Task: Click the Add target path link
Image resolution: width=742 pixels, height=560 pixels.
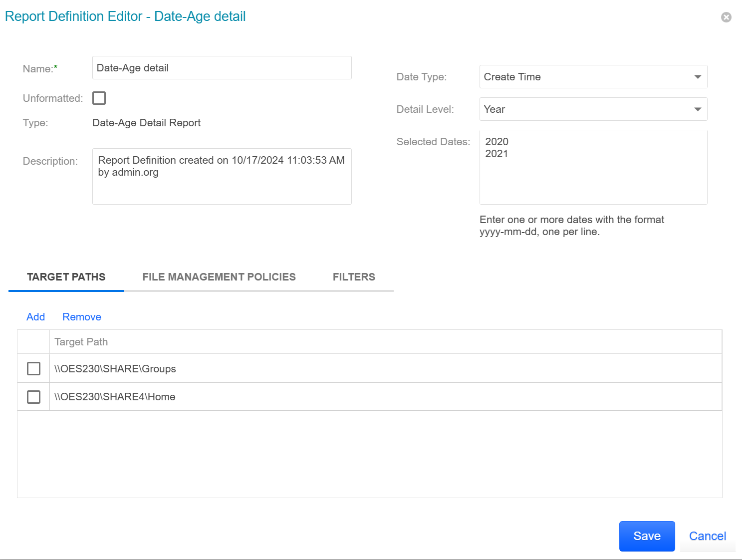Action: pos(35,317)
